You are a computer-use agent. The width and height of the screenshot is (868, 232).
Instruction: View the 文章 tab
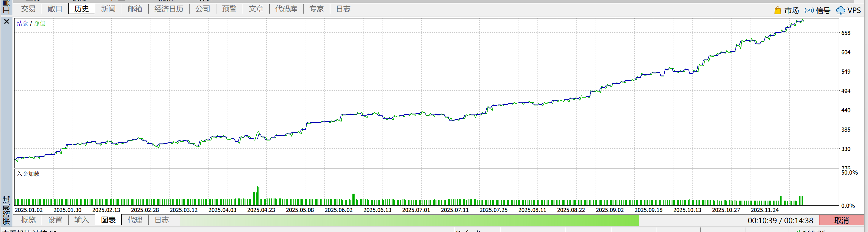(x=256, y=9)
